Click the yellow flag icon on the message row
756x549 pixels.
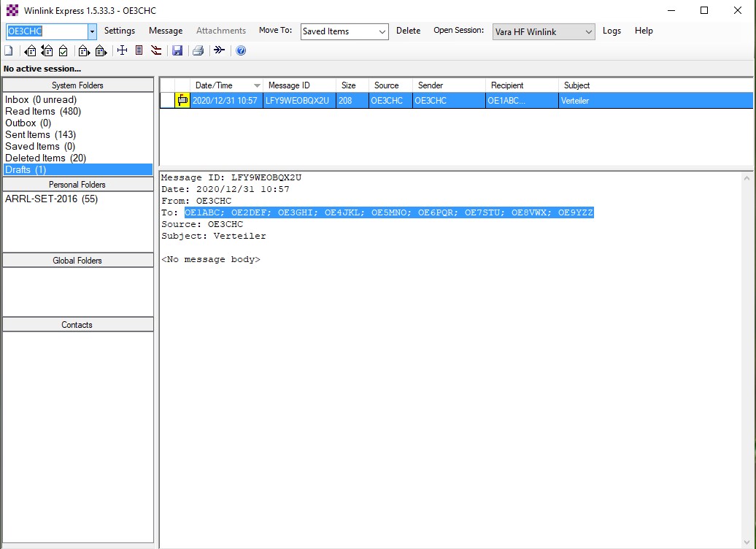(182, 100)
